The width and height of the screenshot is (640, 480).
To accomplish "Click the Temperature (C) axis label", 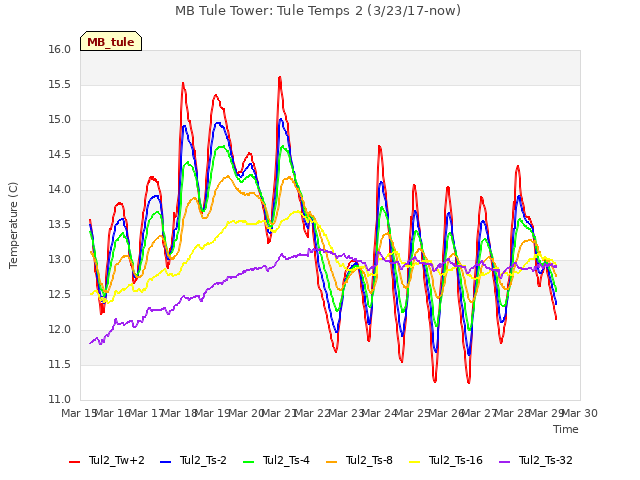I will tap(13, 225).
